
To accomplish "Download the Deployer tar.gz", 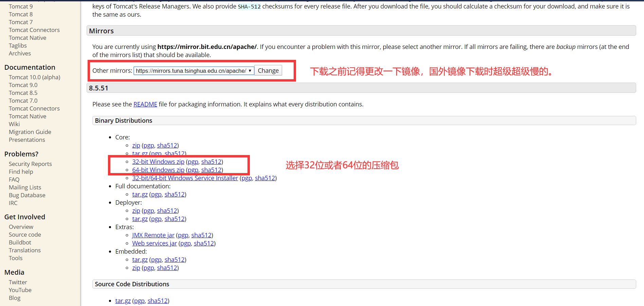I will 140,219.
